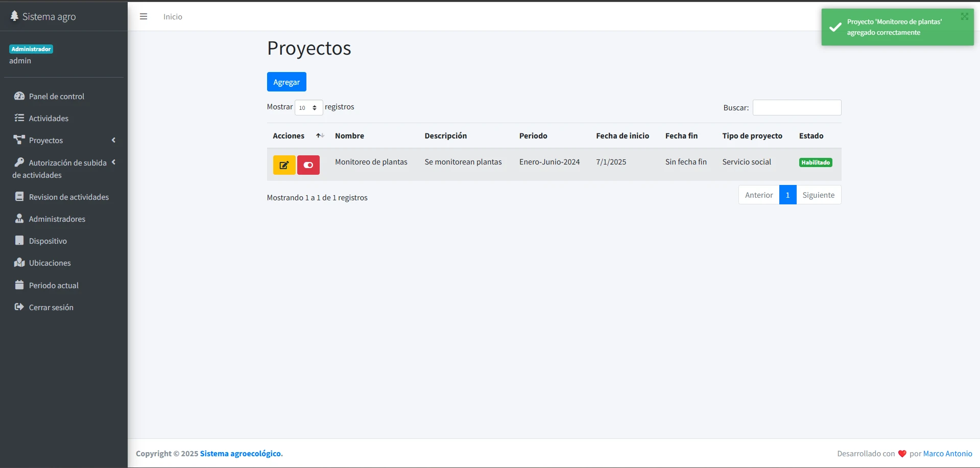Click the Agregar button

pyautogui.click(x=286, y=82)
